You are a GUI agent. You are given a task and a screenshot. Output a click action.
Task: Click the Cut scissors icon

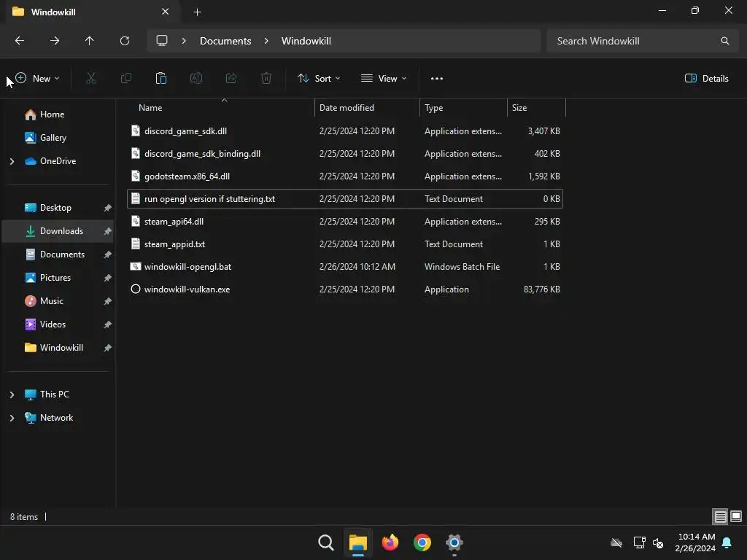pos(91,78)
